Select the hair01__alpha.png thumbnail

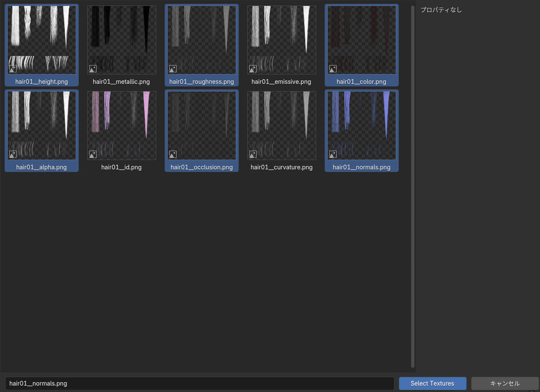click(x=41, y=126)
